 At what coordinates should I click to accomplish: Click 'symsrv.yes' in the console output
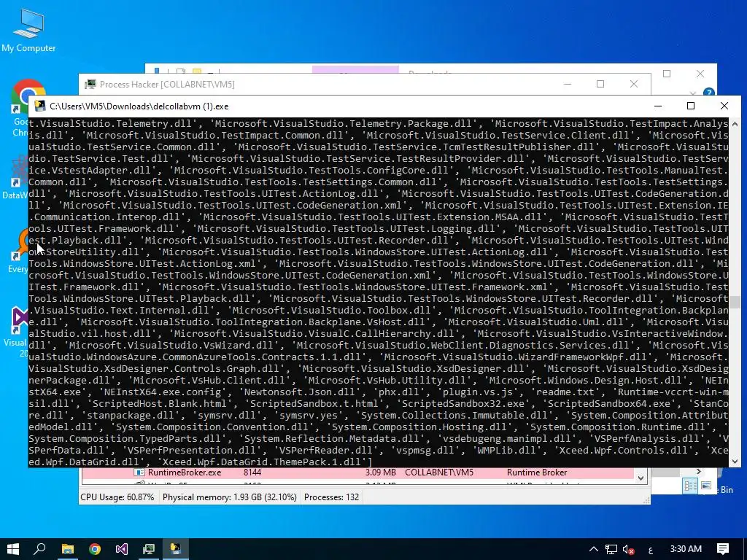tap(309, 415)
